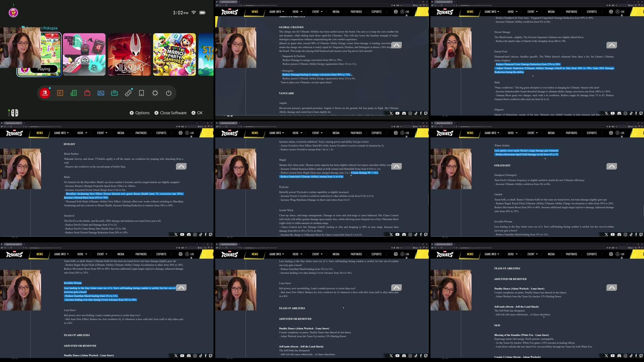Open the Virtual Game Cards icon
Viewport: 644px width, 362px height.
114,93
